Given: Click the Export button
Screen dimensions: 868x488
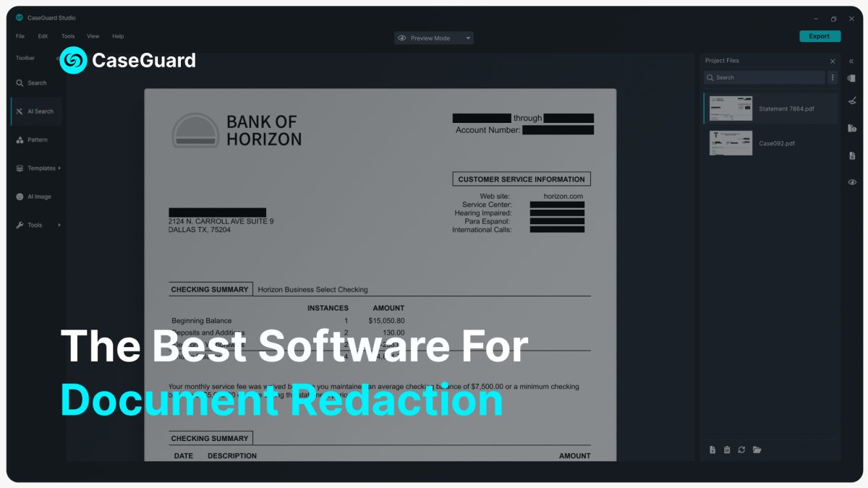Looking at the screenshot, I should click(820, 36).
